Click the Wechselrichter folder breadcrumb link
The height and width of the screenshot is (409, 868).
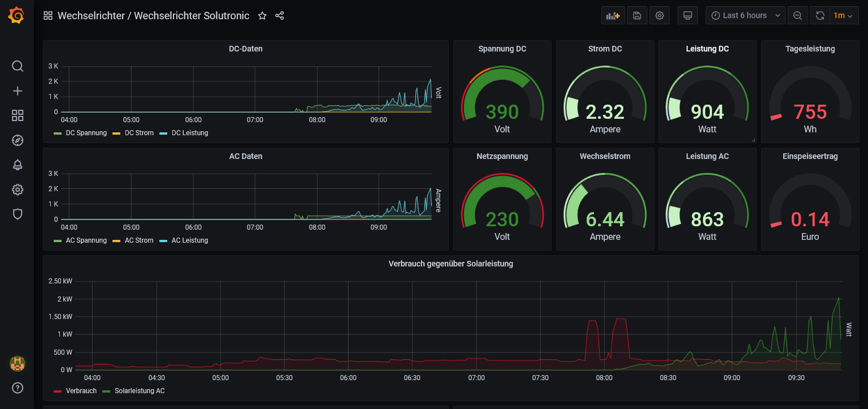coord(91,16)
